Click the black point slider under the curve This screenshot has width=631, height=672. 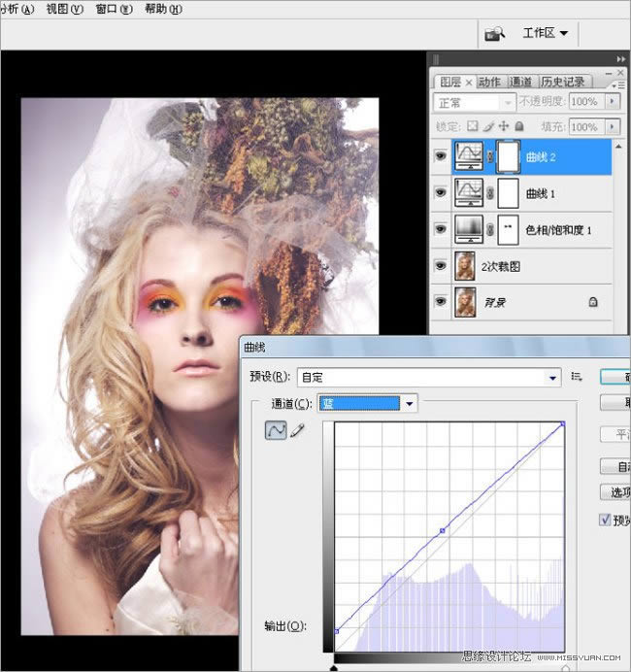(x=335, y=666)
